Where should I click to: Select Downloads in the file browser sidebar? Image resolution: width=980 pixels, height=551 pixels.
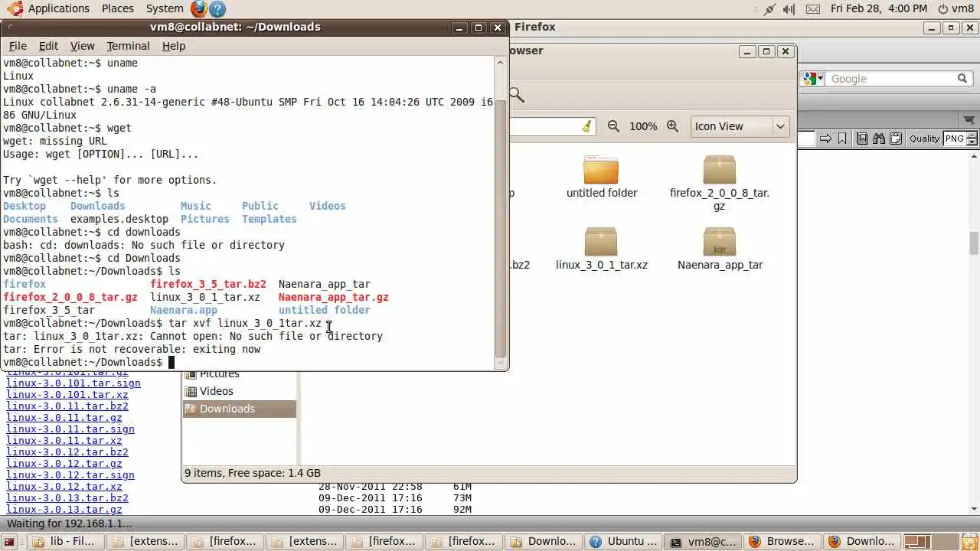pos(239,409)
